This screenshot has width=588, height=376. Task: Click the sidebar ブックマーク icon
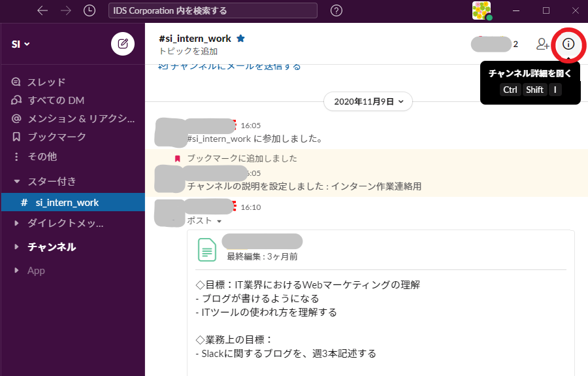(x=16, y=137)
